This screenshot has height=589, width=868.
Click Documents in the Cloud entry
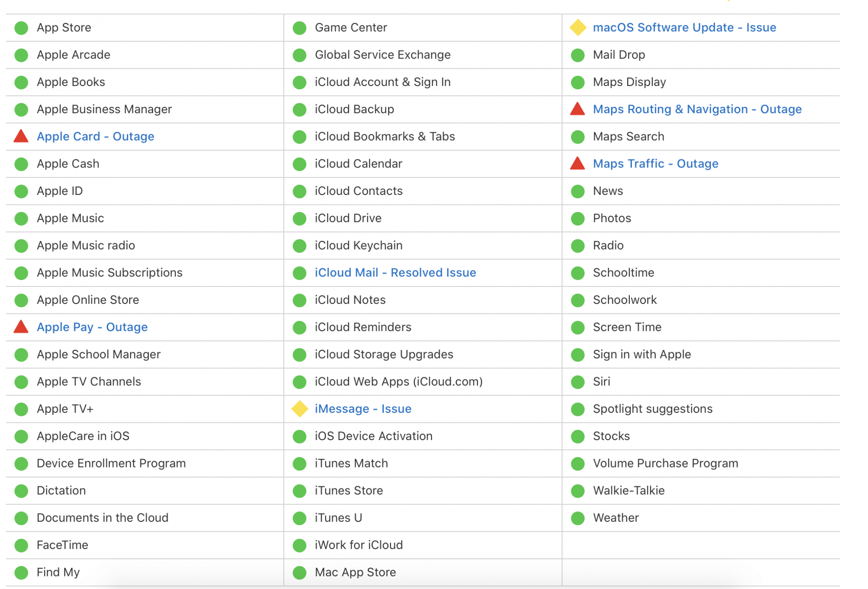[103, 518]
